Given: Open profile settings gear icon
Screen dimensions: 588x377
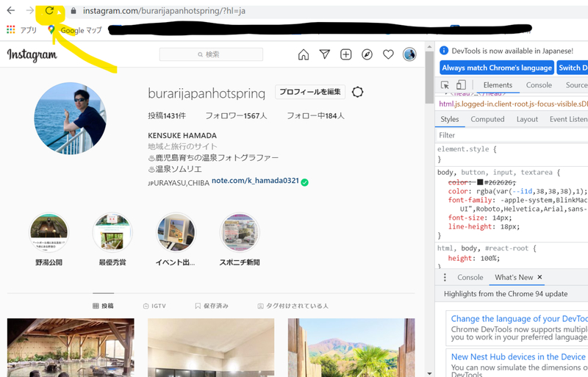Looking at the screenshot, I should coord(358,92).
